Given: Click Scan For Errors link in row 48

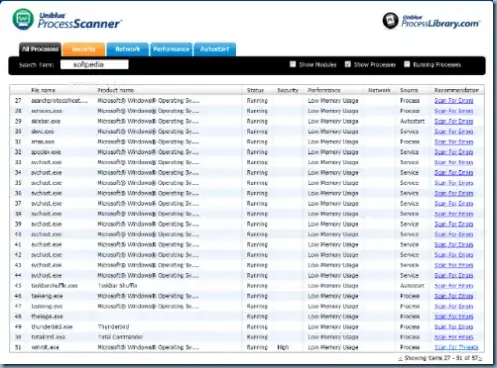Looking at the screenshot, I should click(454, 317).
